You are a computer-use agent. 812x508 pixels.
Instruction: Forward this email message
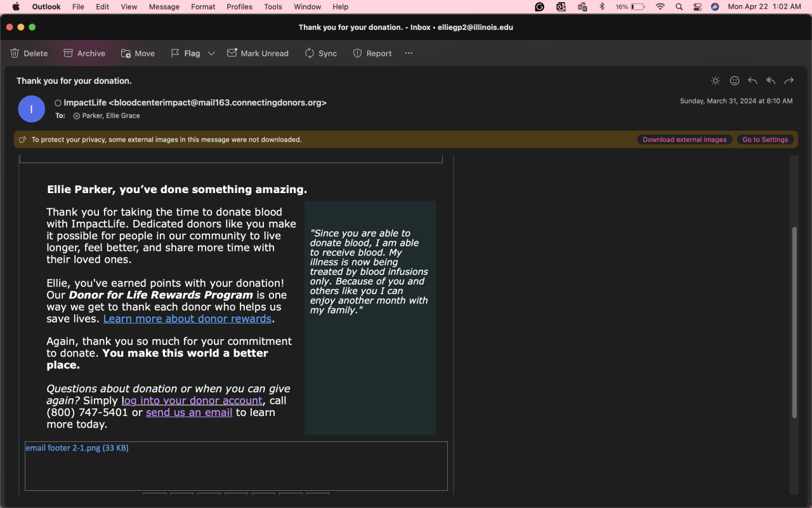789,81
